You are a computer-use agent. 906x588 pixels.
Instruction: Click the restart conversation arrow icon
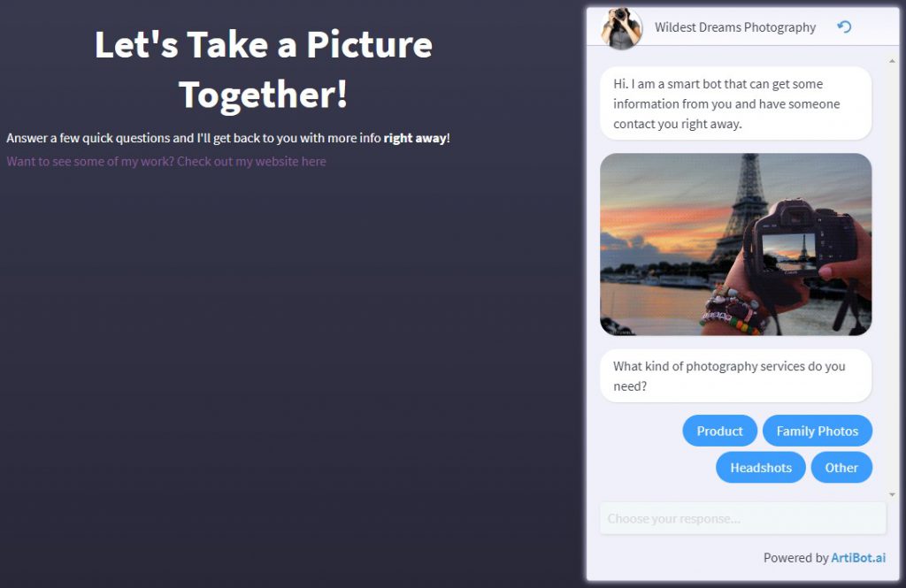click(844, 27)
